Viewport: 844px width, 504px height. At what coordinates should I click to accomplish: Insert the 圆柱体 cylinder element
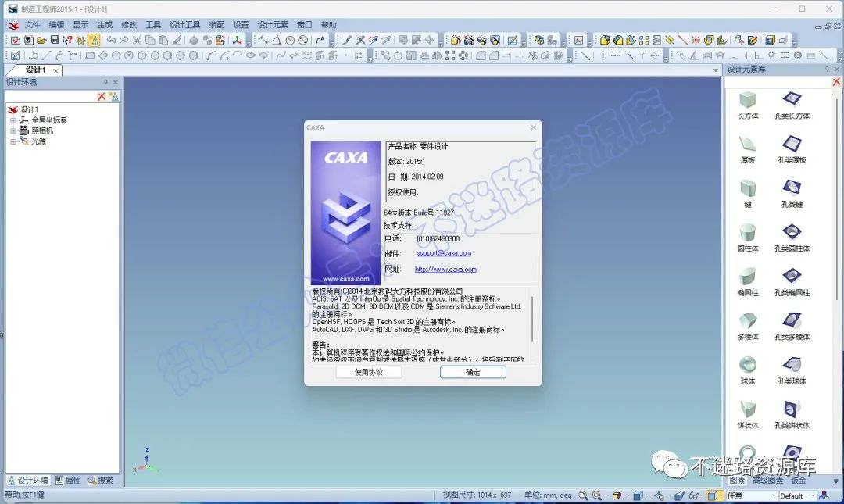tap(748, 238)
